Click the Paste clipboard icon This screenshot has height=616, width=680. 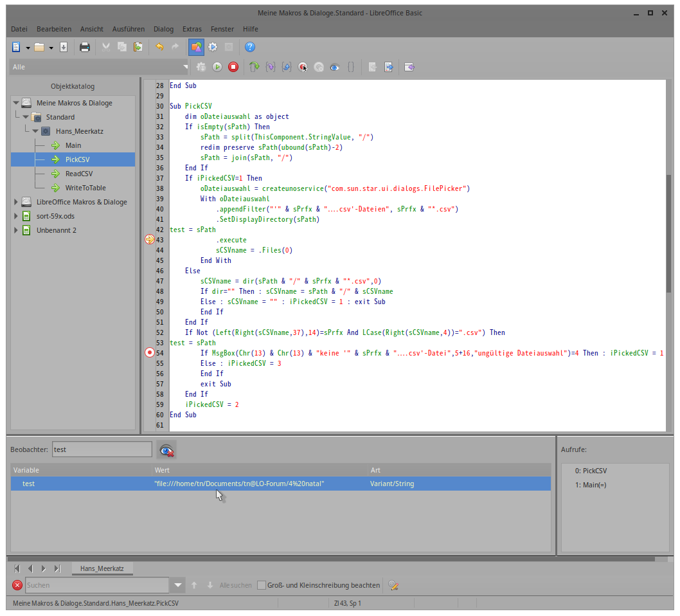click(138, 47)
